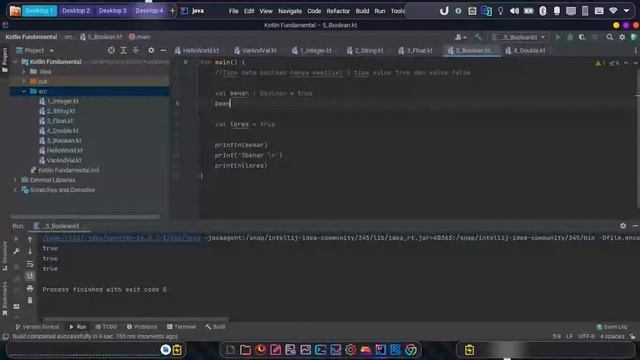Image resolution: width=640 pixels, height=360 pixels.
Task: Open the volume tray icon
Action: pos(514,11)
